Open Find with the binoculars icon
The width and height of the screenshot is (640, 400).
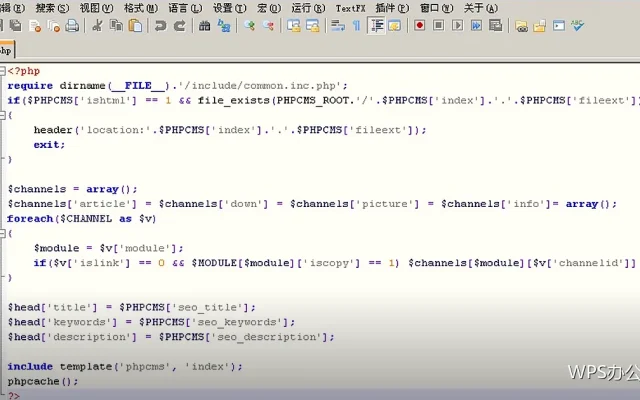(204, 26)
